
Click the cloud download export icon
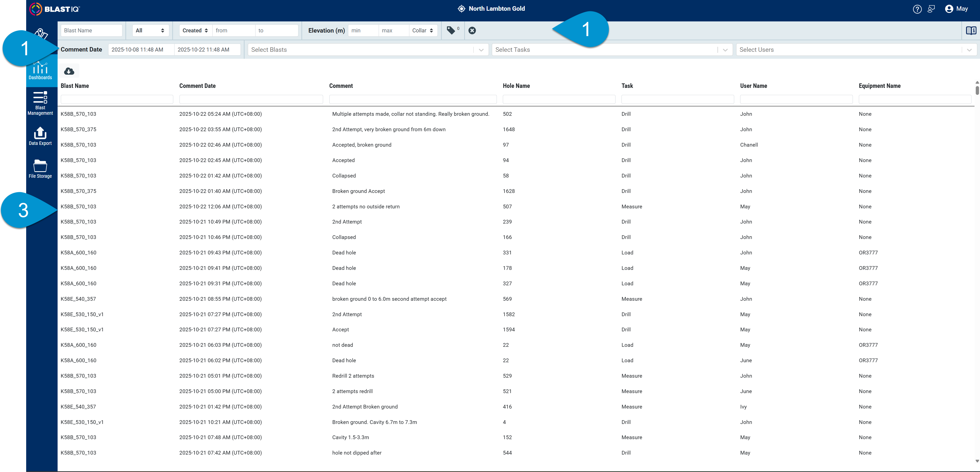[x=69, y=71]
